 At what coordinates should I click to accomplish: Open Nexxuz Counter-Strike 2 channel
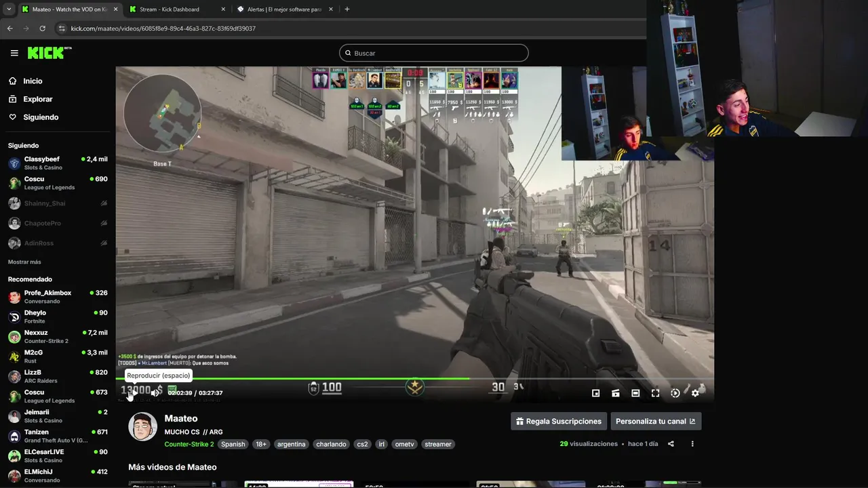[x=58, y=336]
